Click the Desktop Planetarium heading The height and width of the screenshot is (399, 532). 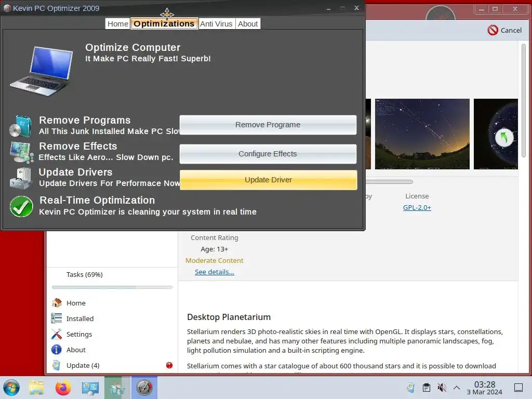pyautogui.click(x=229, y=317)
